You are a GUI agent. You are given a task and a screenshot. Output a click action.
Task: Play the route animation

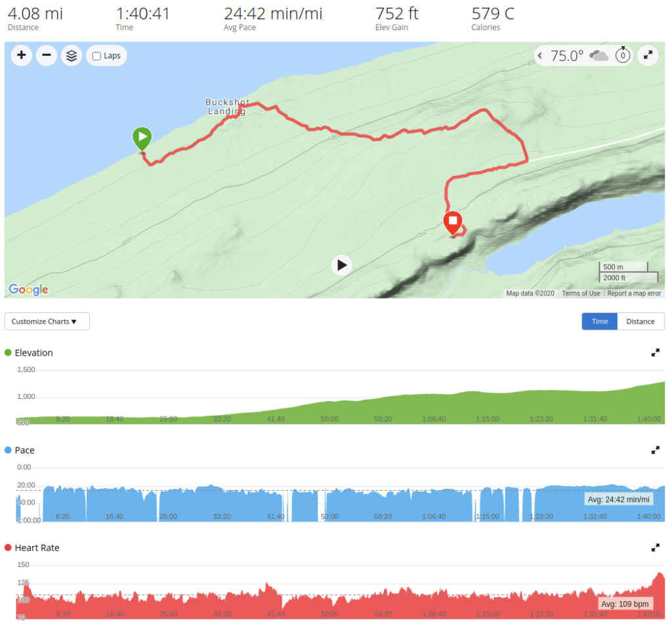point(341,265)
